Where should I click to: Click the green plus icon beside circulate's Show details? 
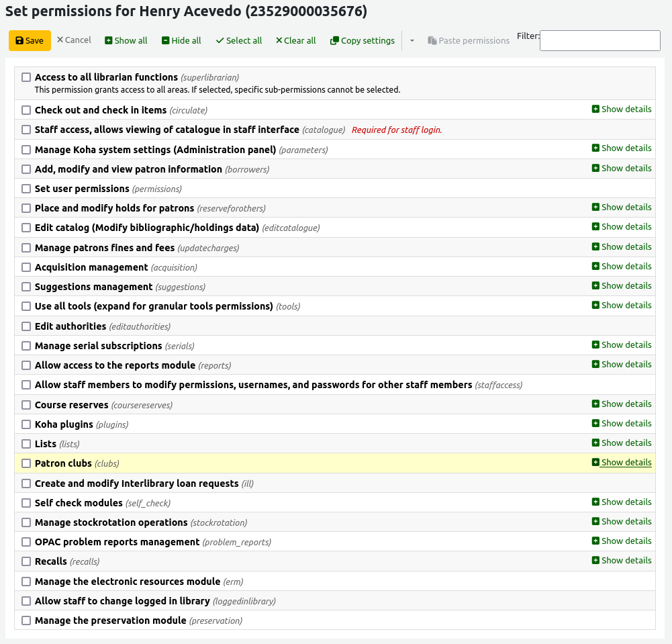click(595, 109)
